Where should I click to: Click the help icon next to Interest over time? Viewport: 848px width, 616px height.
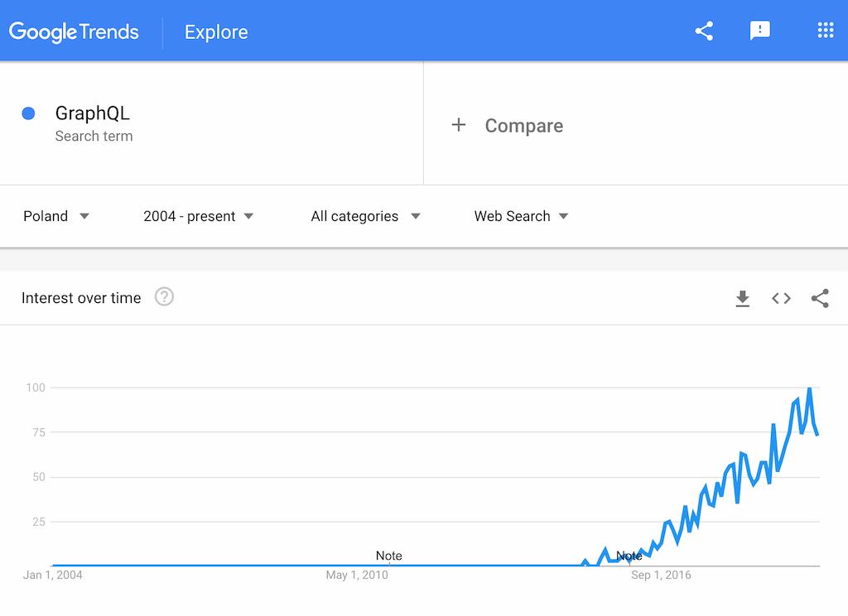[x=163, y=296]
